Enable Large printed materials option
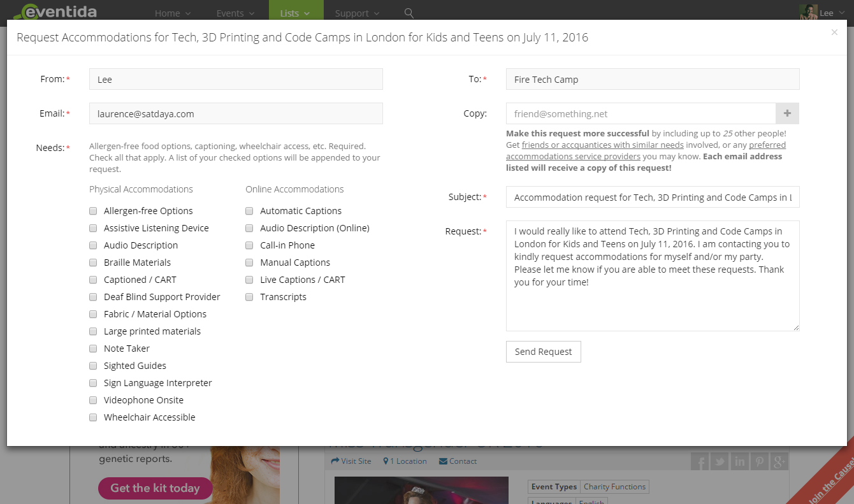Screen dimensions: 854x504 (x=93, y=331)
